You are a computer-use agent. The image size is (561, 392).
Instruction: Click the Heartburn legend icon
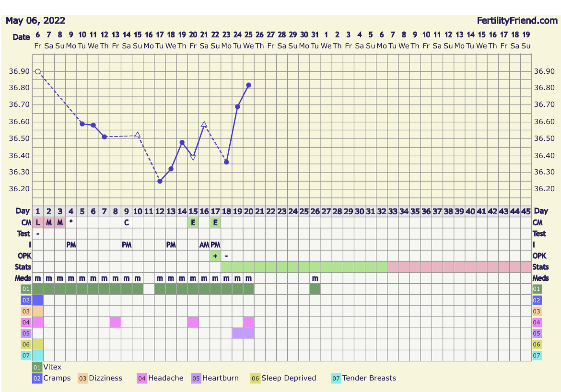click(196, 378)
